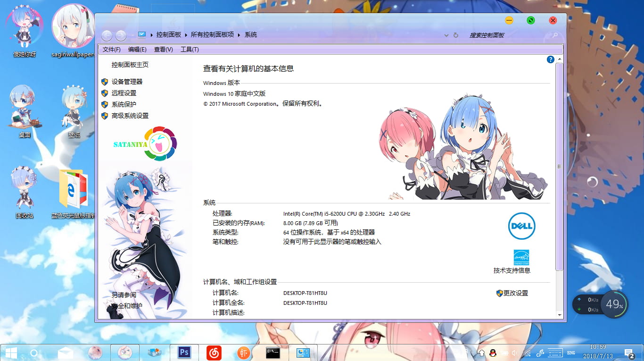Image resolution: width=644 pixels, height=361 pixels.
Task: Open the Command Prompt taskbar icon
Action: [x=273, y=353]
